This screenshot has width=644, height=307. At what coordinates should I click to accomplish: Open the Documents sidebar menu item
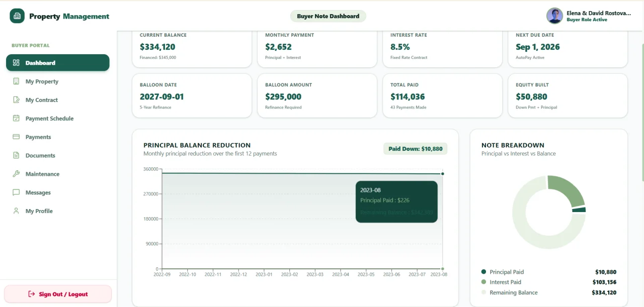pos(58,155)
